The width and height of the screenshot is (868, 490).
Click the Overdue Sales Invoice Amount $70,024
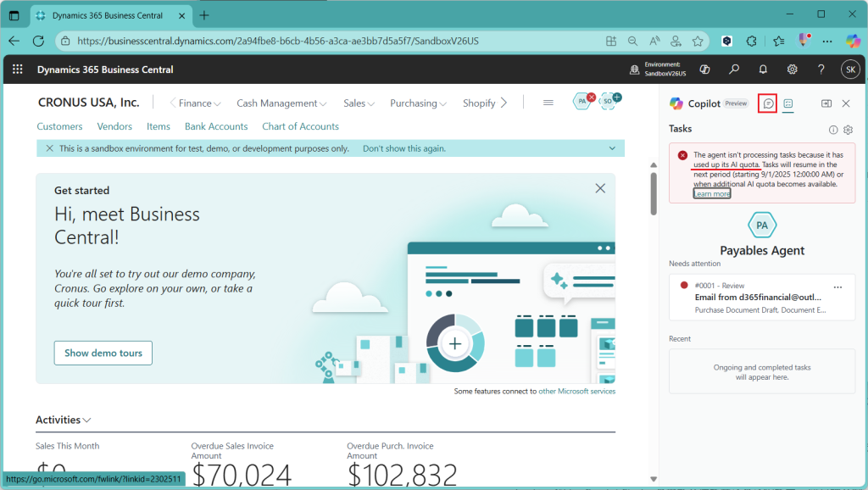click(x=242, y=475)
